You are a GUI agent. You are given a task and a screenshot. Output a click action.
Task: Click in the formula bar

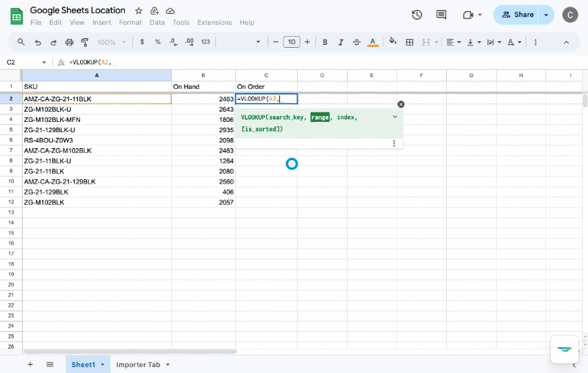click(326, 62)
